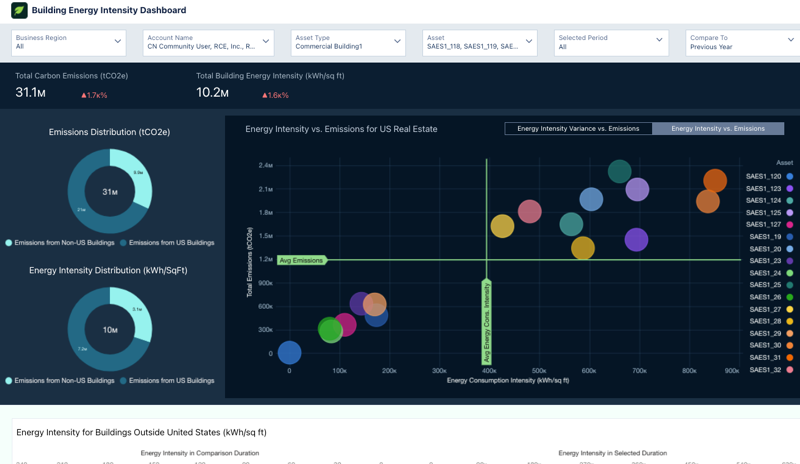
Task: Click the Avg Emissions reference line label
Action: pos(302,260)
